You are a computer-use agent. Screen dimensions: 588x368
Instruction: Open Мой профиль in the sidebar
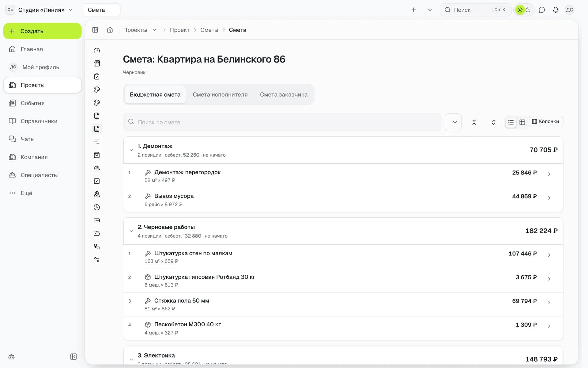click(42, 67)
